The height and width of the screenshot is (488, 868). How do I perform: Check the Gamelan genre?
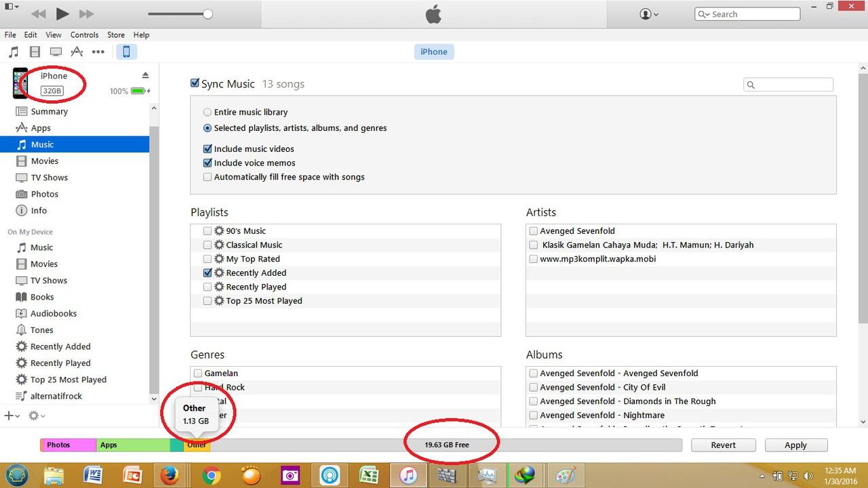198,373
